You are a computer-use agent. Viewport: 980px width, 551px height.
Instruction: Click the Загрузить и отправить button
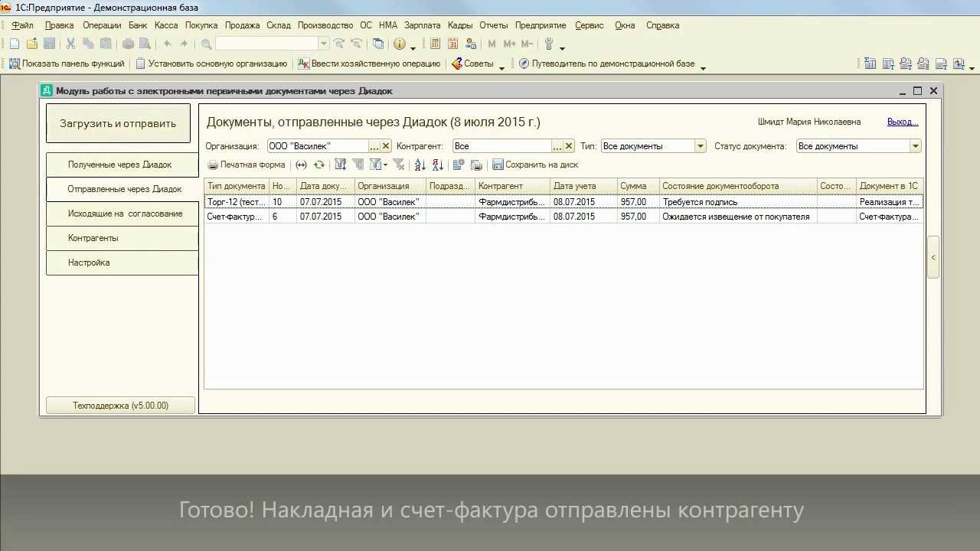[x=118, y=123]
